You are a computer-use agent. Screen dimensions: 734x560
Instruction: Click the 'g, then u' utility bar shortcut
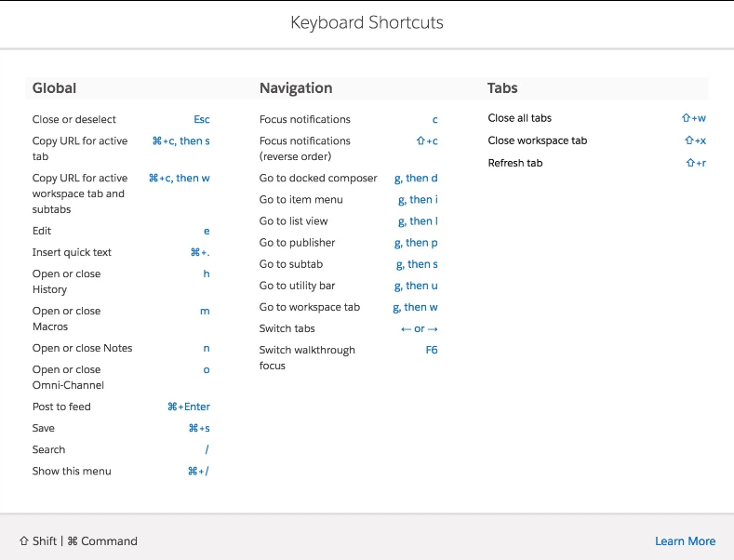tap(415, 287)
